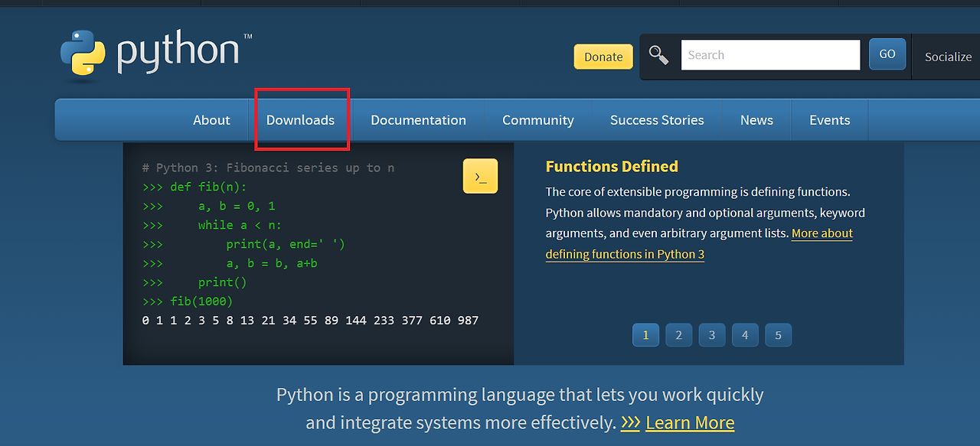Click the GO search button
The width and height of the screenshot is (980, 446).
(x=887, y=54)
